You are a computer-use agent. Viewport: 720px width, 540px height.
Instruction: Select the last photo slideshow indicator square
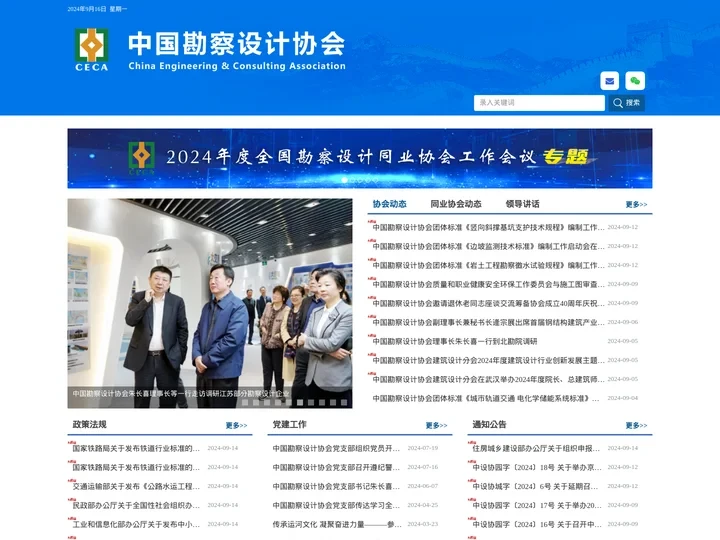tap(344, 402)
